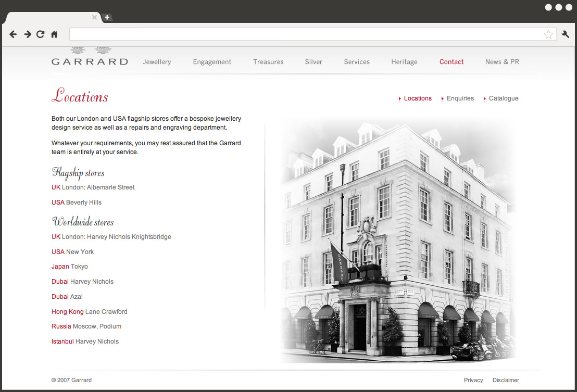Image resolution: width=577 pixels, height=392 pixels.
Task: Open the wrench settings menu
Action: pos(566,34)
